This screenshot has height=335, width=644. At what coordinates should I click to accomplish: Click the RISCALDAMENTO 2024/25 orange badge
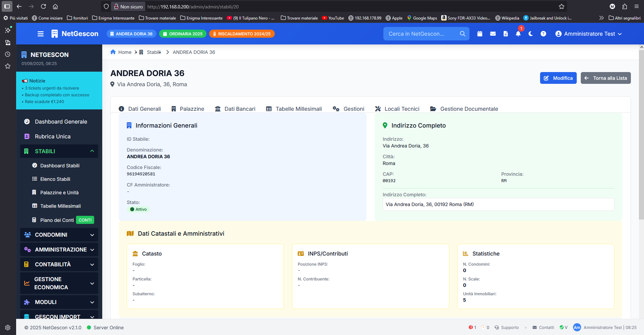click(242, 34)
